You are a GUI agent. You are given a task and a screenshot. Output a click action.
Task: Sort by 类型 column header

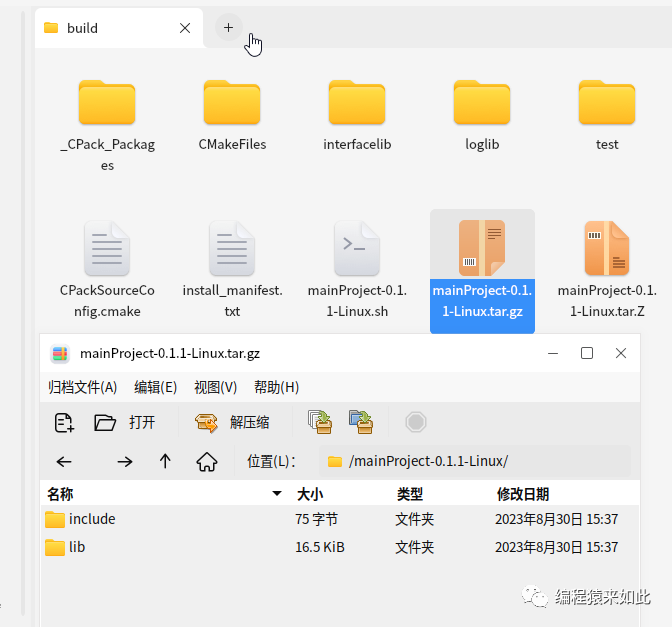pyautogui.click(x=410, y=494)
